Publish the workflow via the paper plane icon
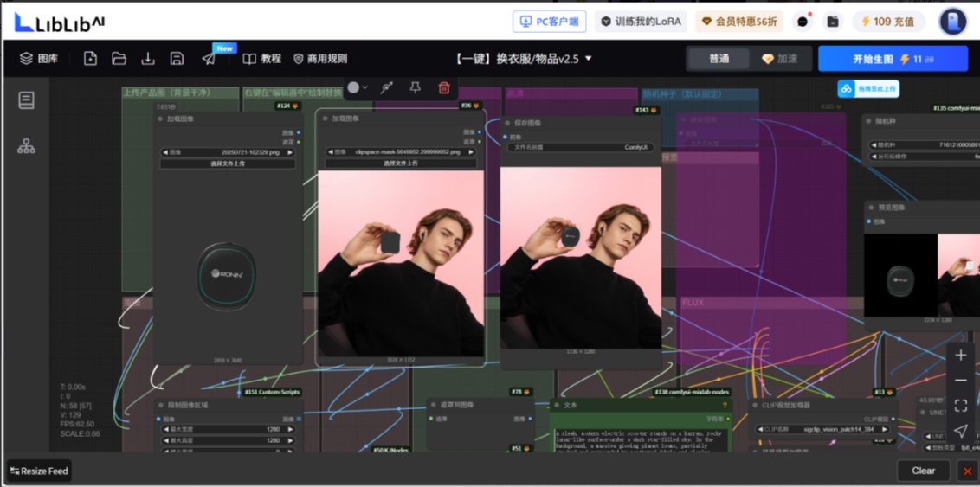Image resolution: width=980 pixels, height=487 pixels. [x=209, y=59]
